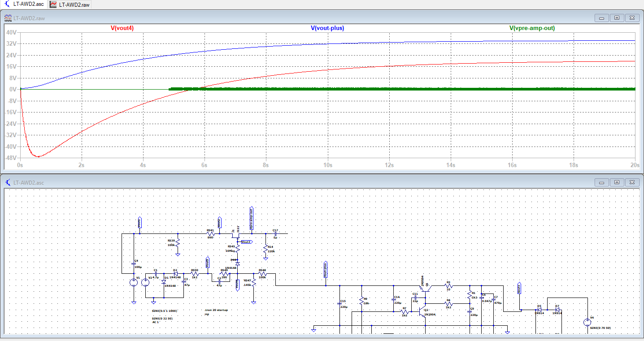The height and width of the screenshot is (341, 644).
Task: Click voltage source V2 in schematic
Action: 146,282
